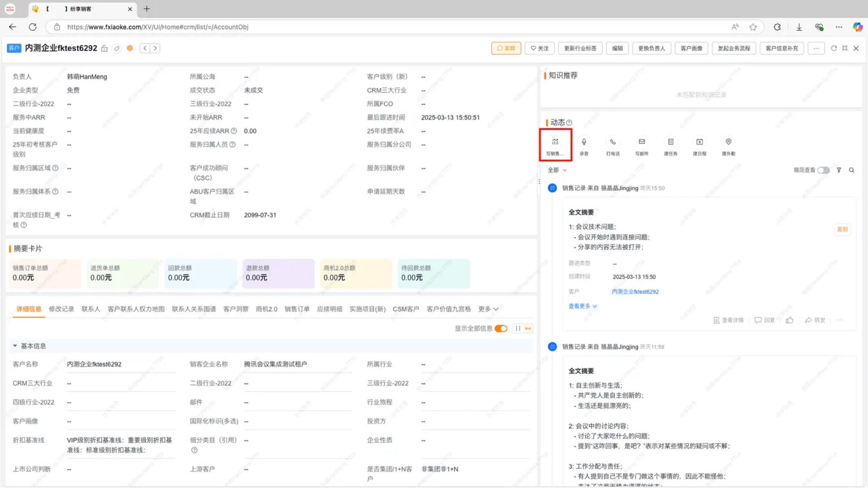This screenshot has height=488, width=868.
Task: Open the activity feed filter funnel icon
Action: tap(839, 170)
